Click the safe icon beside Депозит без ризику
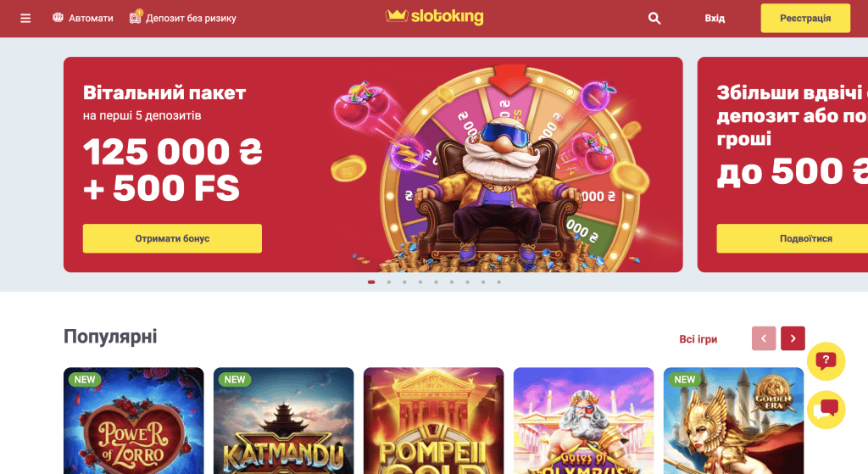This screenshot has width=868, height=474. (x=135, y=18)
